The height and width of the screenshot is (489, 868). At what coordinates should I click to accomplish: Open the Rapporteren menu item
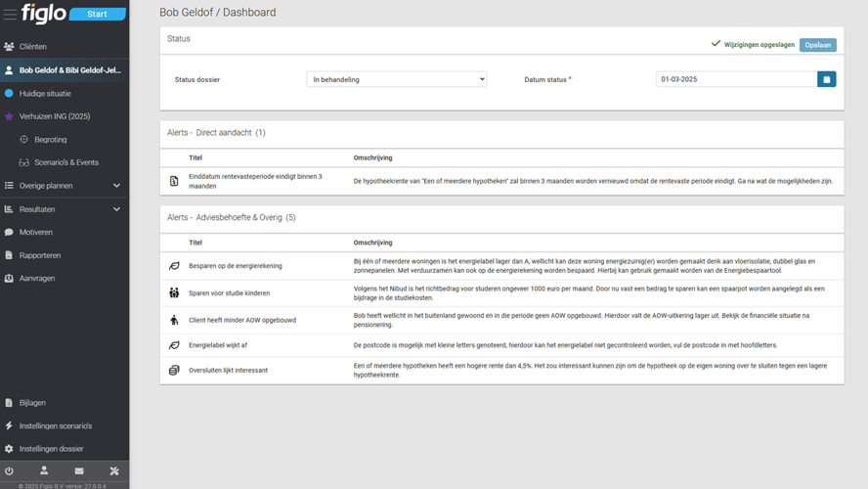point(40,255)
